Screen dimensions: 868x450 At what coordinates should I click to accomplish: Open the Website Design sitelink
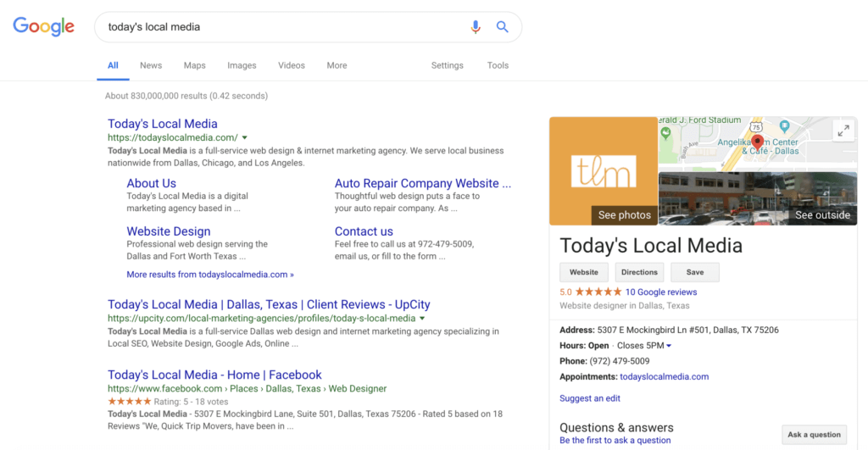169,231
